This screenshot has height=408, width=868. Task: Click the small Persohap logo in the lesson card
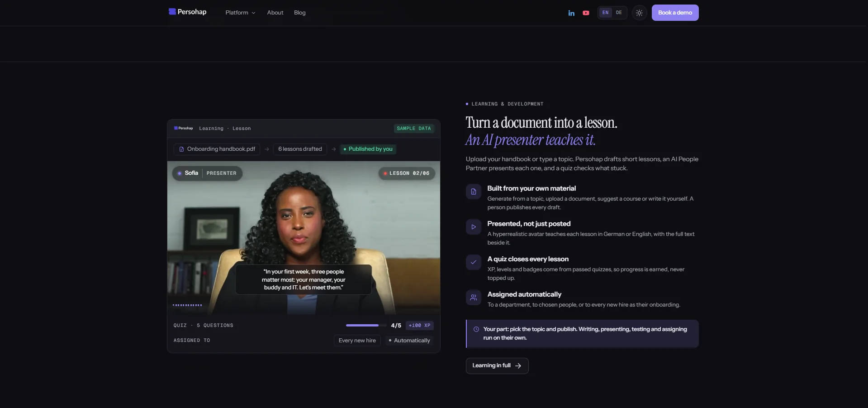(183, 128)
